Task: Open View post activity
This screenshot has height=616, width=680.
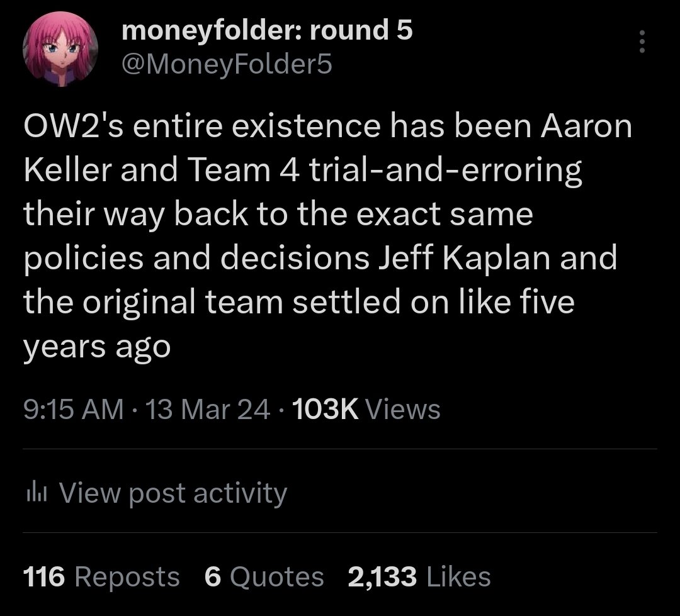Action: coord(173,493)
